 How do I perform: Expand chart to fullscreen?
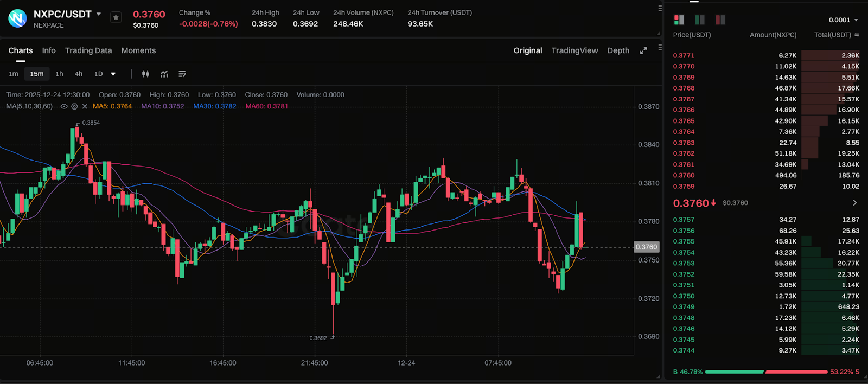[643, 50]
